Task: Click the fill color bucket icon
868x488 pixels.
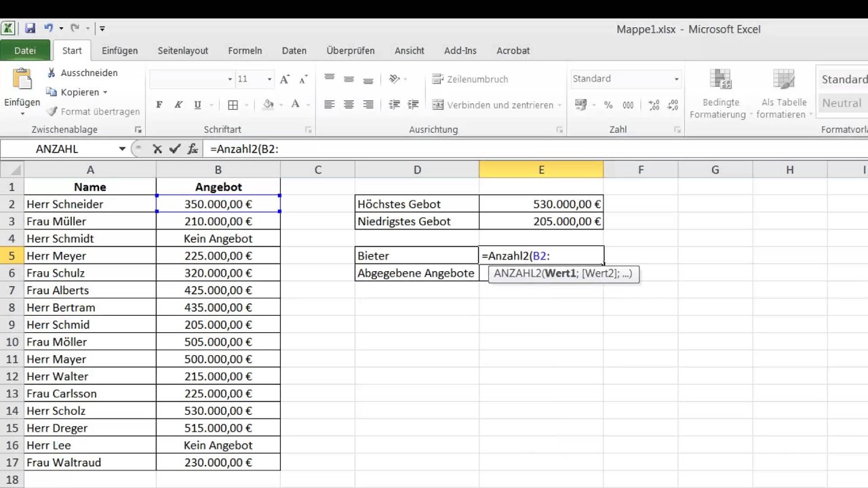Action: [x=268, y=105]
